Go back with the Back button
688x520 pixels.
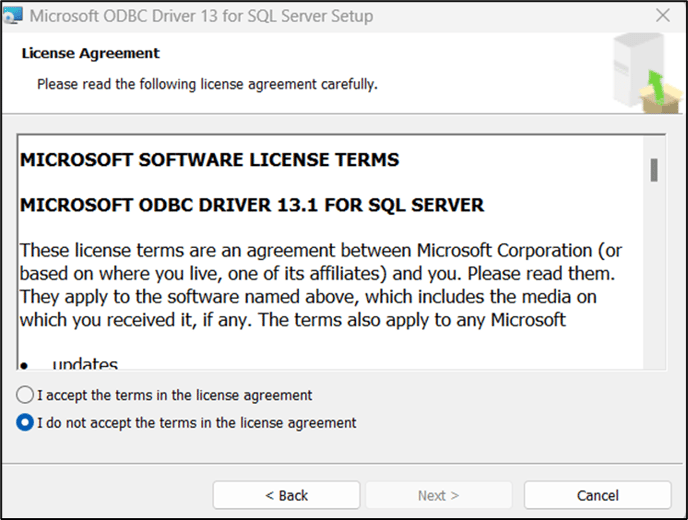[286, 495]
